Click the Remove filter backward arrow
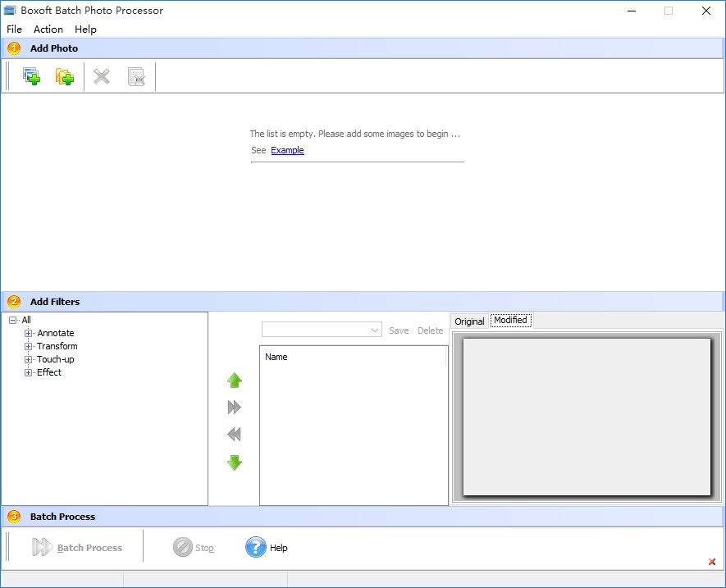Screen dimensions: 726x588 pos(235,435)
